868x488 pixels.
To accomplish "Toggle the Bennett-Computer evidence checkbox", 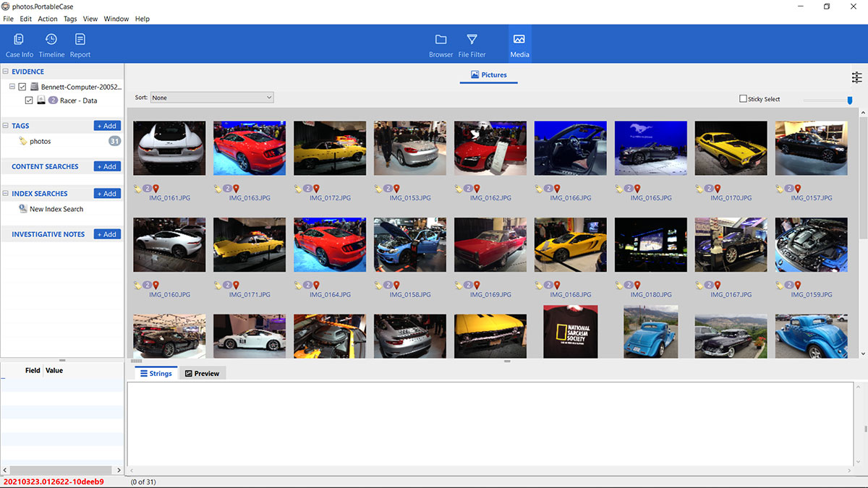I will point(22,87).
